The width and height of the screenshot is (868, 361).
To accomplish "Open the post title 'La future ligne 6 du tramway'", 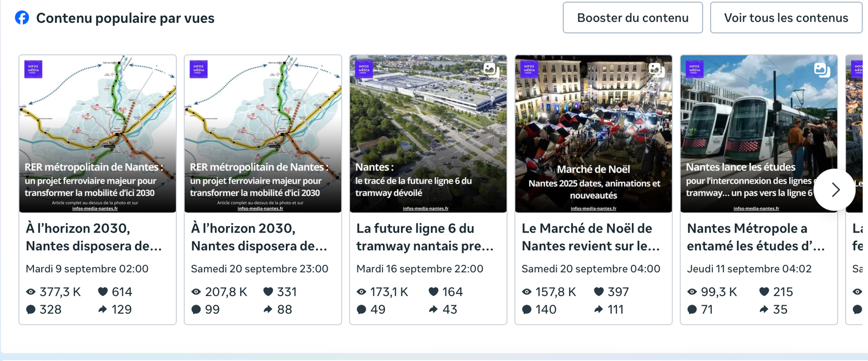I will [x=424, y=237].
